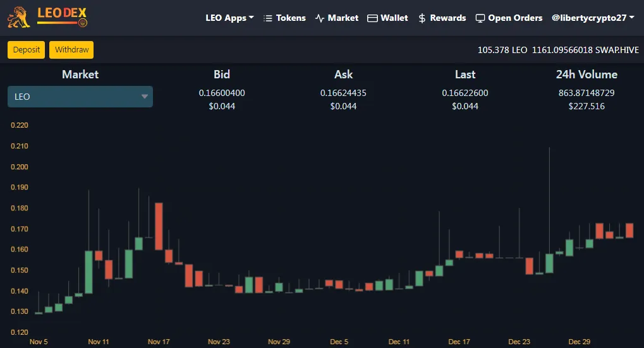Click the last red candle on the chart
The height and width of the screenshot is (348, 644).
click(629, 231)
